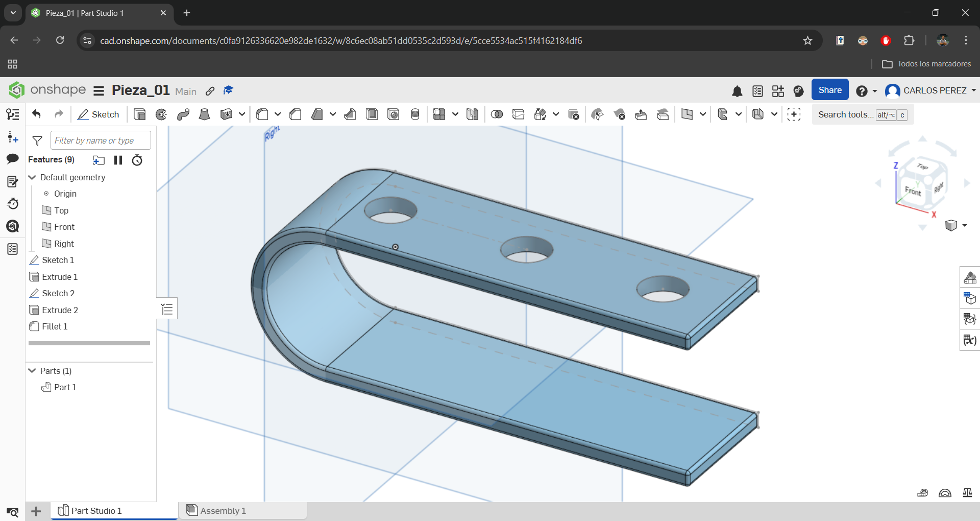This screenshot has height=521, width=980.
Task: Collapse the Default geometry tree node
Action: pos(32,177)
